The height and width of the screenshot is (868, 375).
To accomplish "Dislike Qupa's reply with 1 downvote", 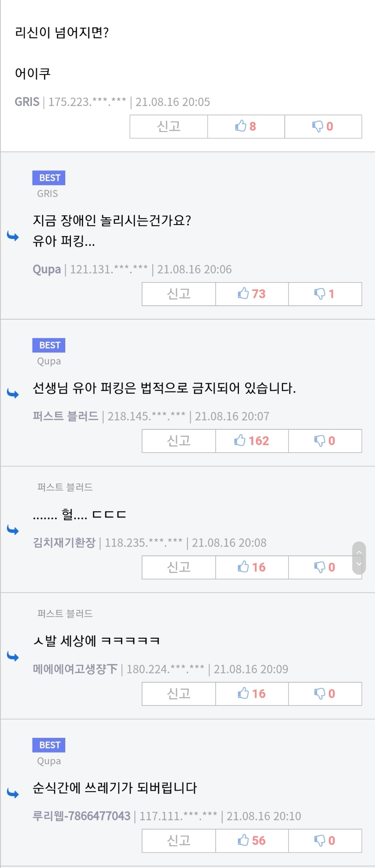I will pyautogui.click(x=325, y=294).
